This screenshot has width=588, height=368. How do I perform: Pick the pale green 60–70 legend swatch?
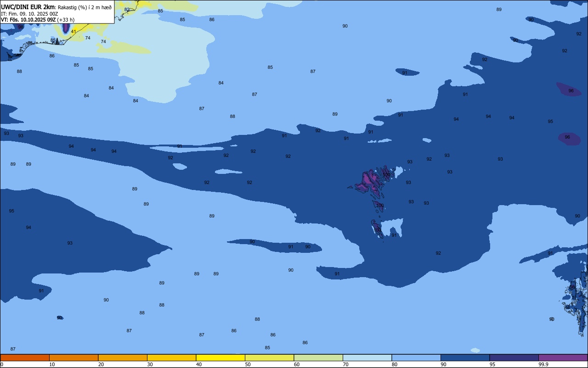(318, 357)
